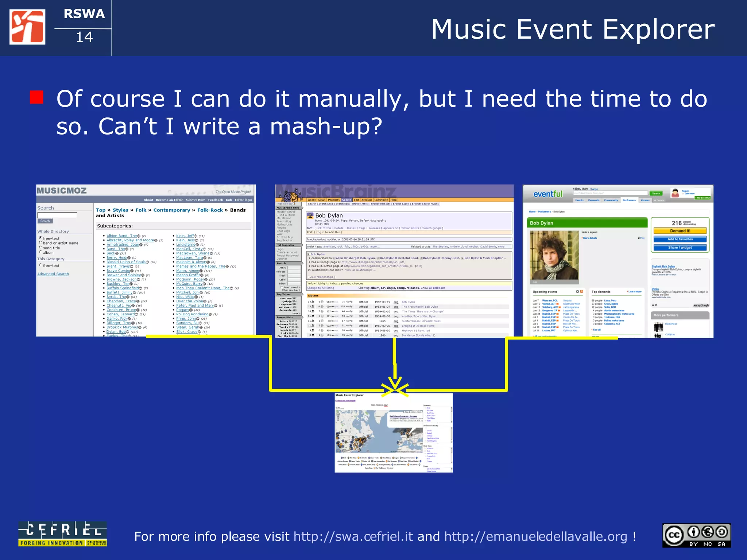Open About tab in MusicBrainz menu
The width and height of the screenshot is (747, 560).
tap(312, 200)
